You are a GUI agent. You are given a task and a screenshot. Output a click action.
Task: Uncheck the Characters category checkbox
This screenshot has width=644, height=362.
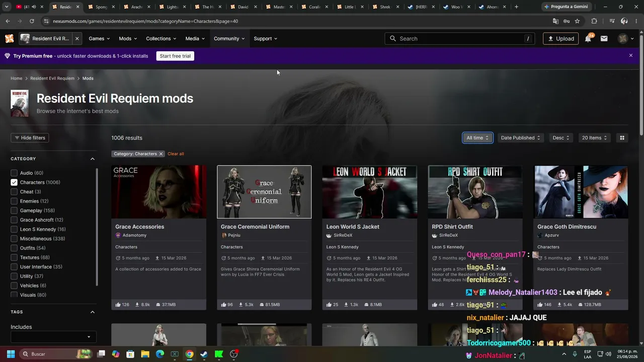[x=14, y=183]
